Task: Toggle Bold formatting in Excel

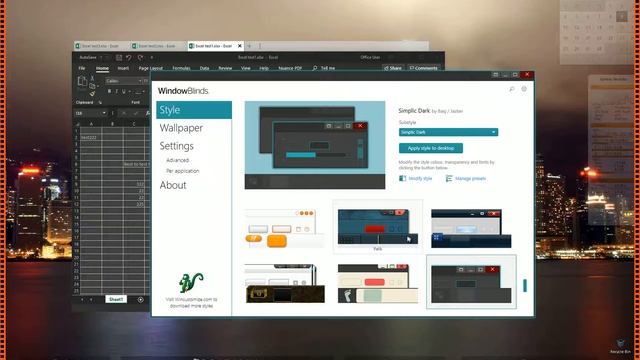Action: (109, 91)
